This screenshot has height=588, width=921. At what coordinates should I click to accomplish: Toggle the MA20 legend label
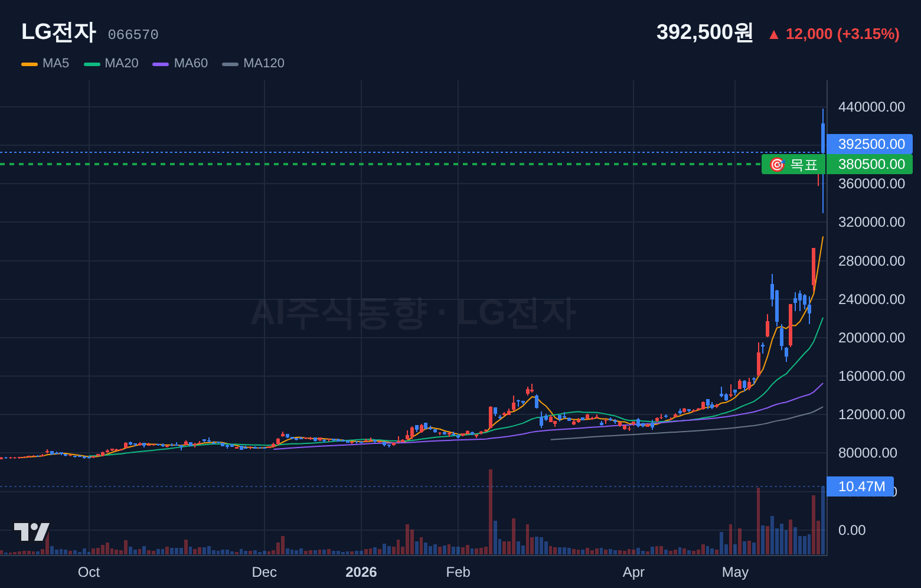click(x=122, y=63)
